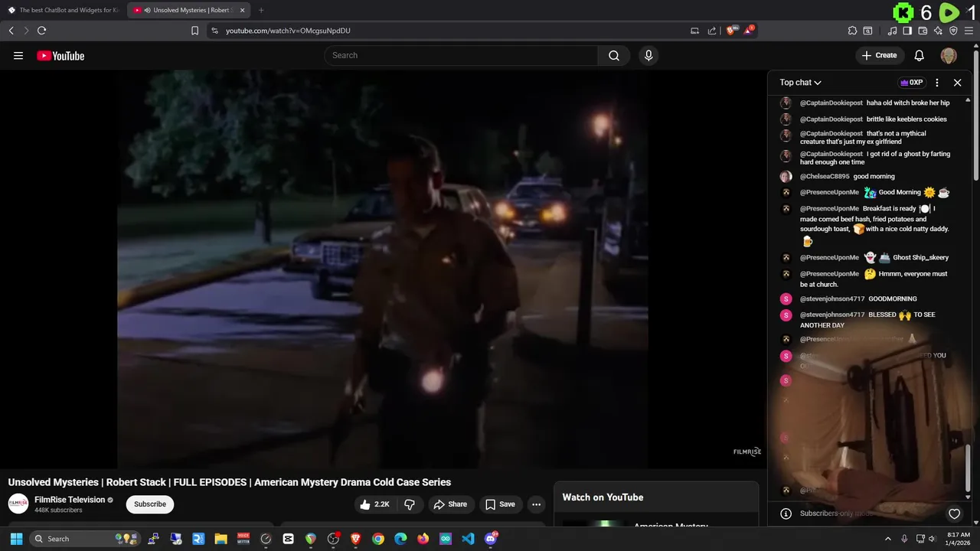The image size is (980, 551).
Task: Close the Unsolved Mysteries tab
Action: pyautogui.click(x=243, y=10)
